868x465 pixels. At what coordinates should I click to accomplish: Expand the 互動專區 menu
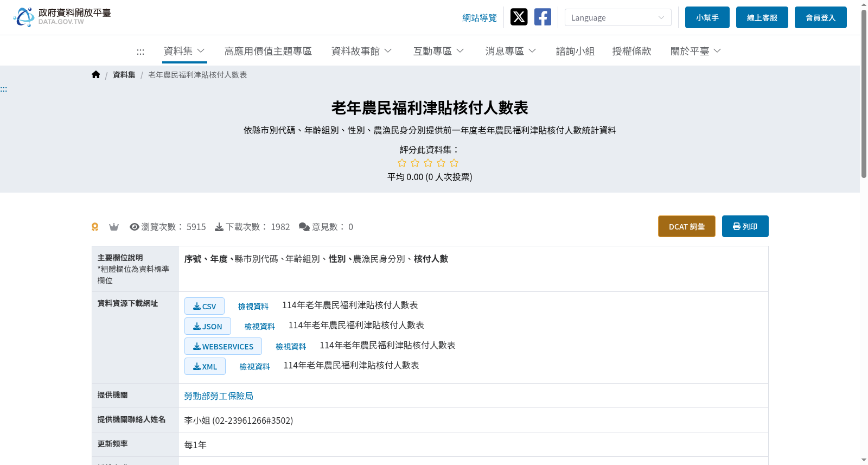click(x=438, y=51)
